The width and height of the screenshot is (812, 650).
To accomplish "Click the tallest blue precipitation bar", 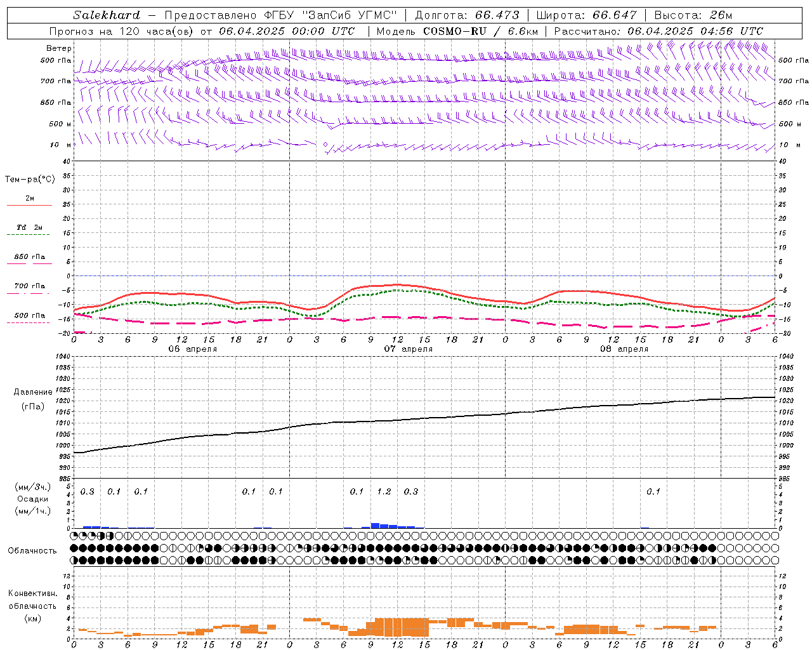I will pos(375,526).
